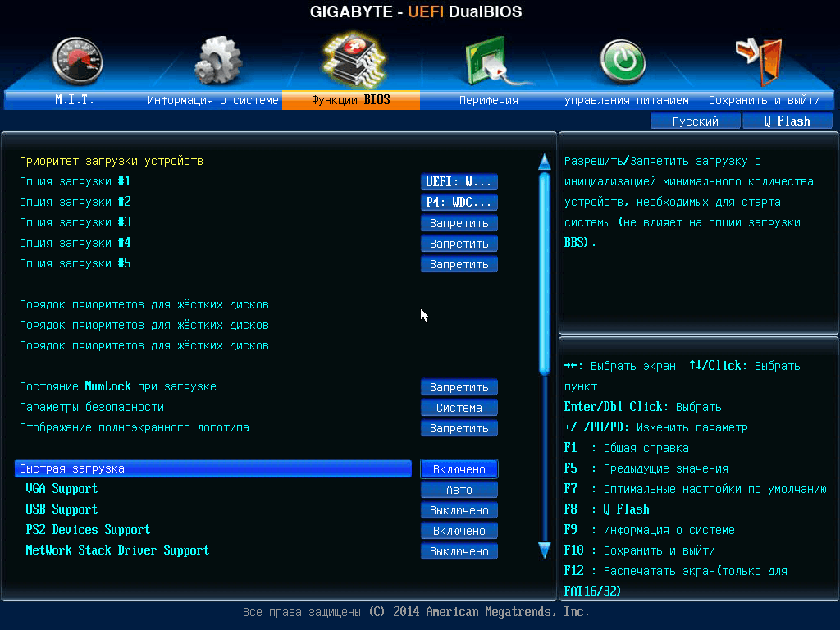Select the USB Support row label
This screenshot has width=840, height=630.
(62, 509)
